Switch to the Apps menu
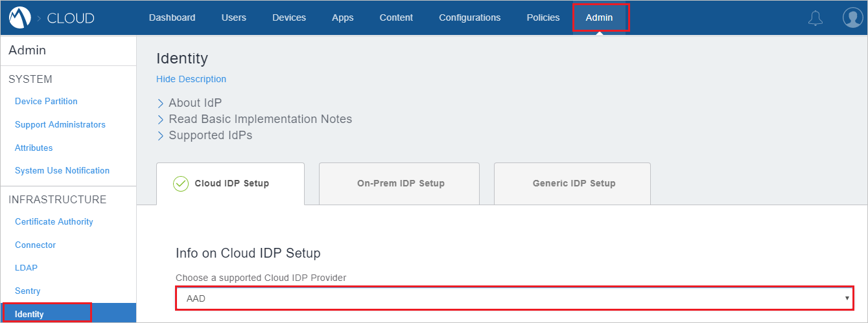This screenshot has height=323, width=868. (x=342, y=17)
